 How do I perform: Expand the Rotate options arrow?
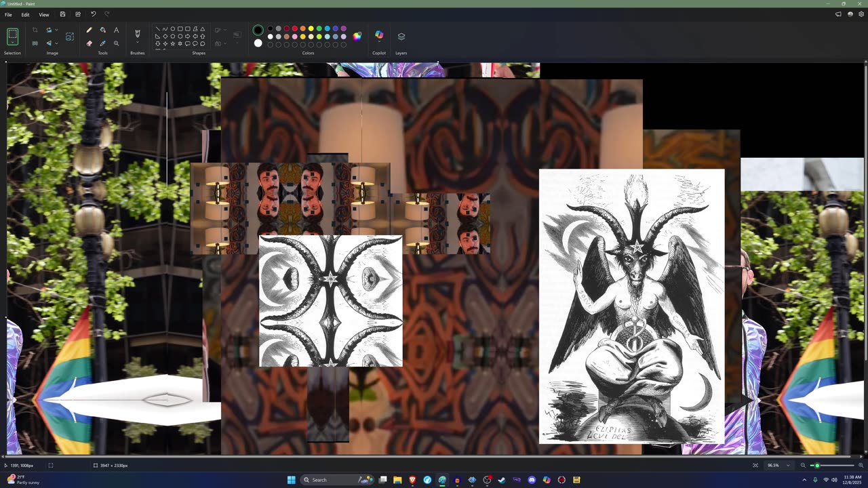coord(56,30)
